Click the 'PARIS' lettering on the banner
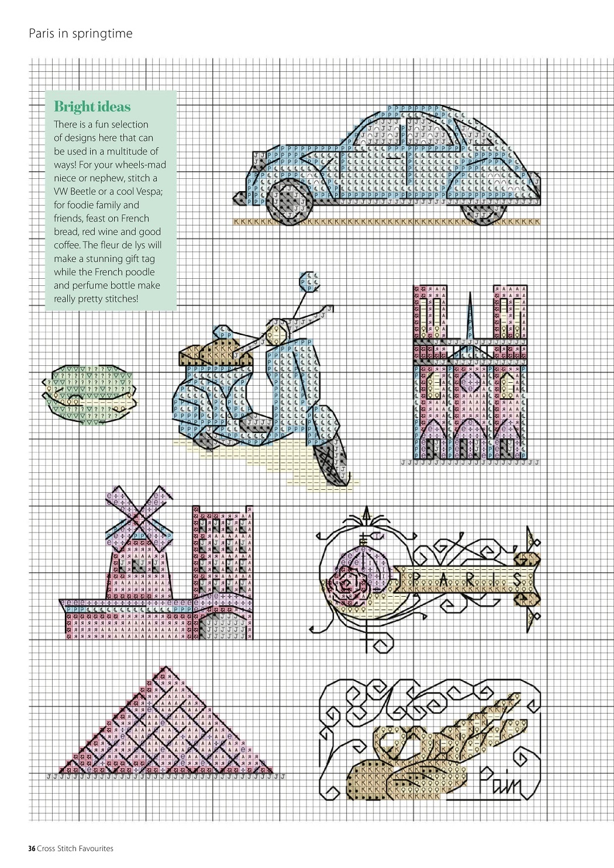The image size is (614, 868). click(466, 579)
